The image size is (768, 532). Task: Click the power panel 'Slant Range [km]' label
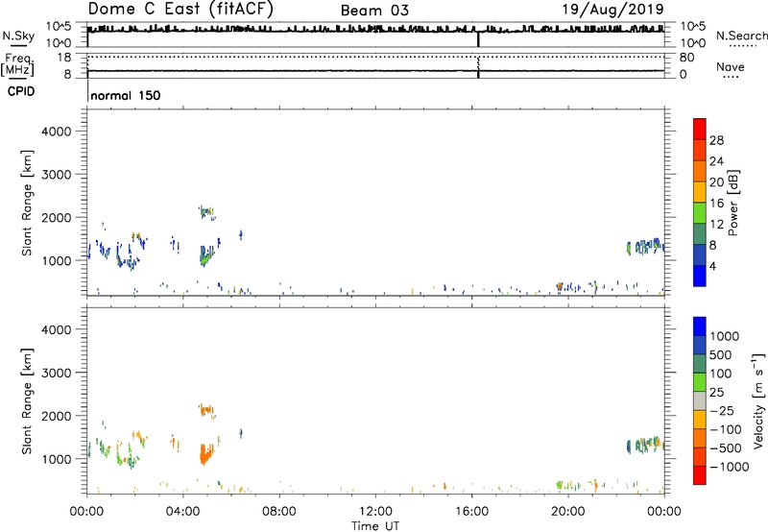tap(27, 203)
